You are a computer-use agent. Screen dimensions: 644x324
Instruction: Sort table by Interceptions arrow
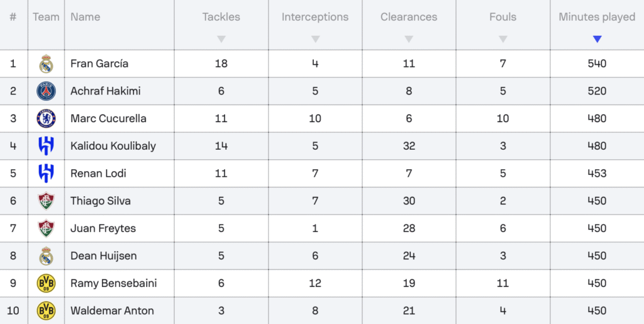[x=315, y=40]
